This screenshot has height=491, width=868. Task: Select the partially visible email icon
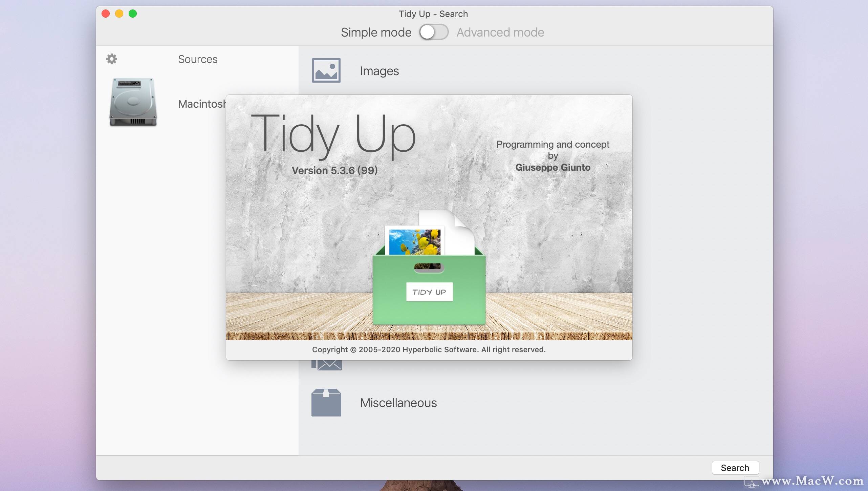coord(326,364)
